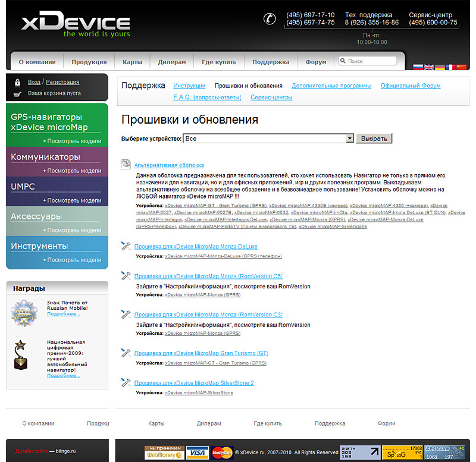Image resolution: width=476 pixels, height=462 pixels.
Task: Expand models under GPS-навигаторы xDevice microMap
Action: 72,141
